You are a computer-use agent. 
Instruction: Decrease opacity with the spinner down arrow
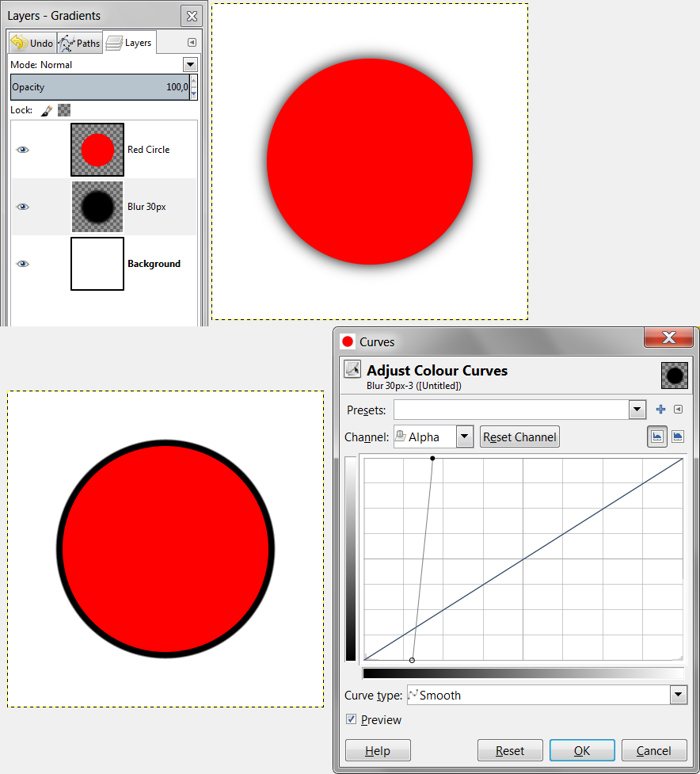pos(194,93)
